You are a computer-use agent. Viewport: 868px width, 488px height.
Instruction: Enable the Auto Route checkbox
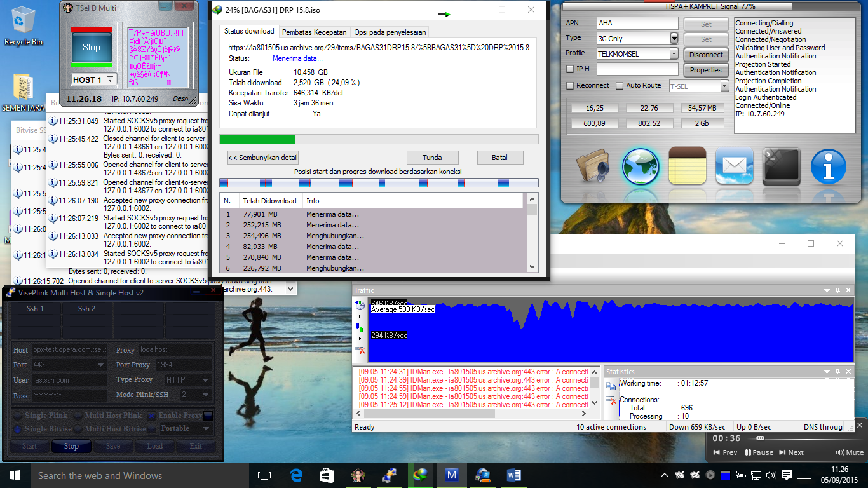click(620, 85)
